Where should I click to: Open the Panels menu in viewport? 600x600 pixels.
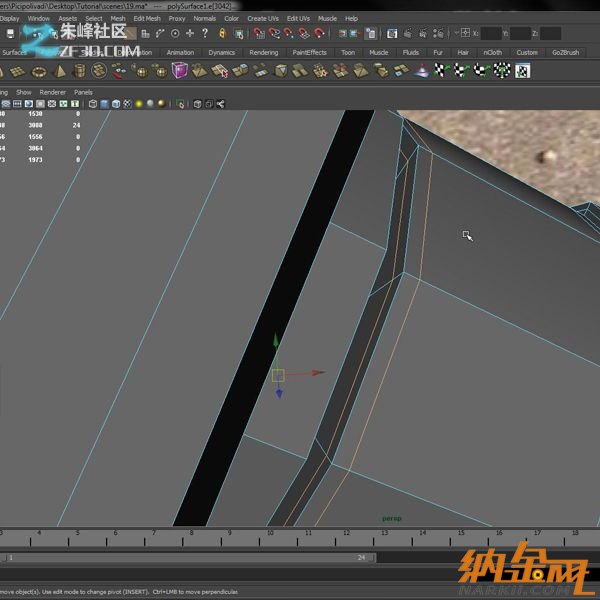[83, 92]
